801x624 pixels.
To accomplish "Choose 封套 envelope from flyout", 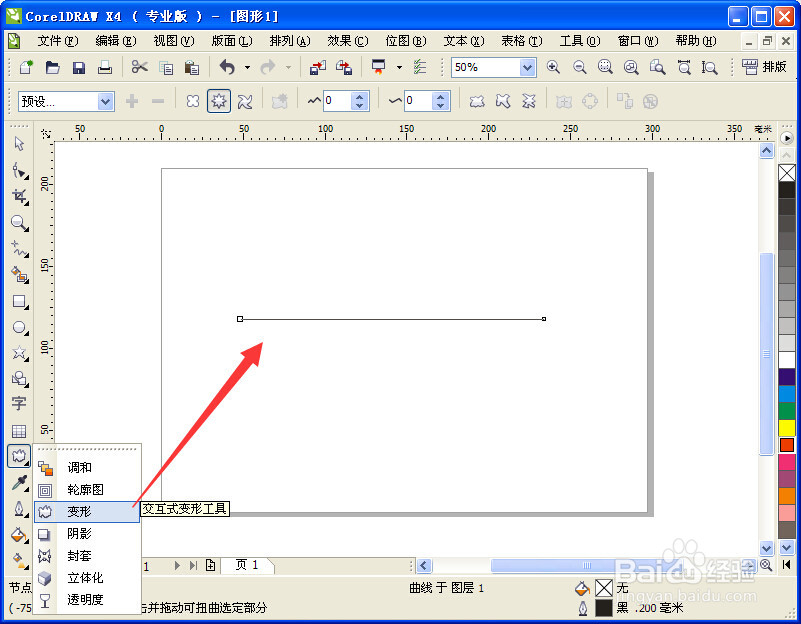I will click(x=87, y=556).
